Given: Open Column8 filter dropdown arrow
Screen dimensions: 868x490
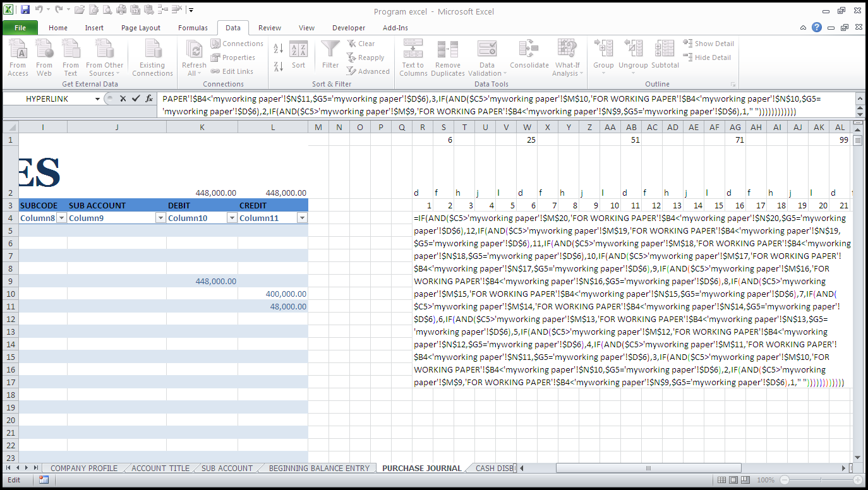Looking at the screenshot, I should coord(61,218).
